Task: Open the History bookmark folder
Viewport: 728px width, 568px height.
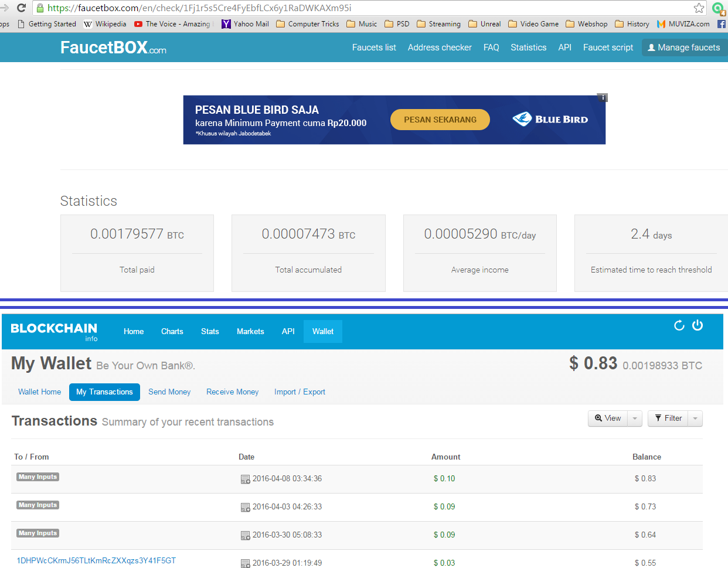Action: (632, 24)
